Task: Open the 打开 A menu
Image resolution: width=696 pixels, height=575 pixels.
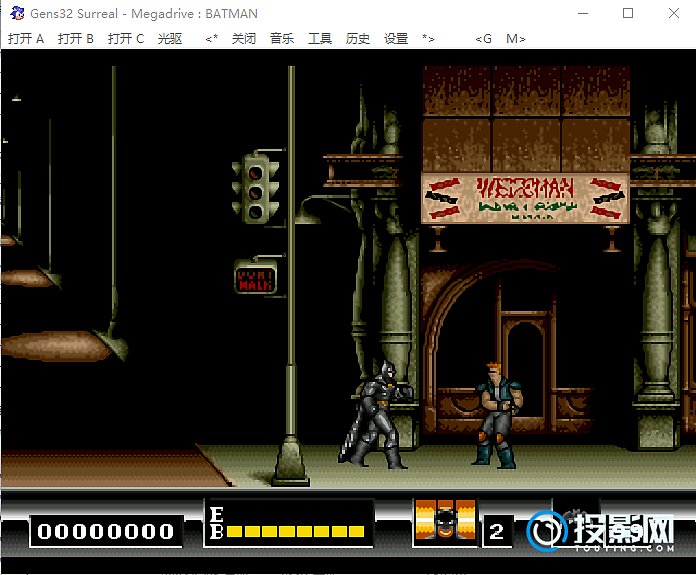Action: point(26,39)
